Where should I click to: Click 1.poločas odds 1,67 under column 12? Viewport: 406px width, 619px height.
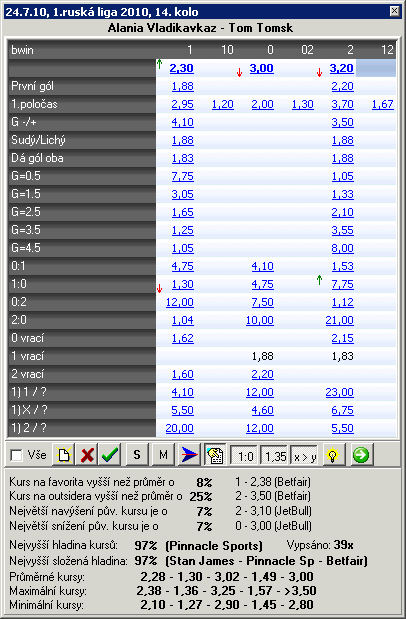383,105
